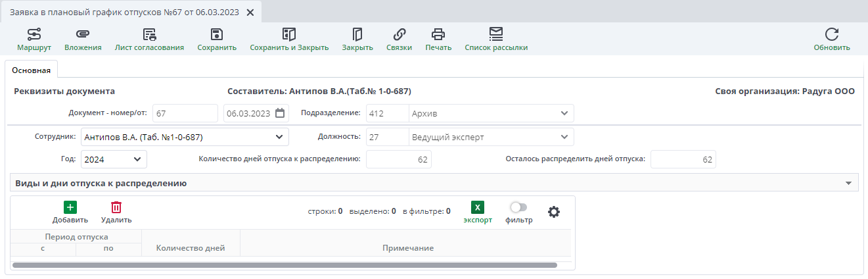
Task: Click the 'по' period end column header
Action: click(x=109, y=249)
